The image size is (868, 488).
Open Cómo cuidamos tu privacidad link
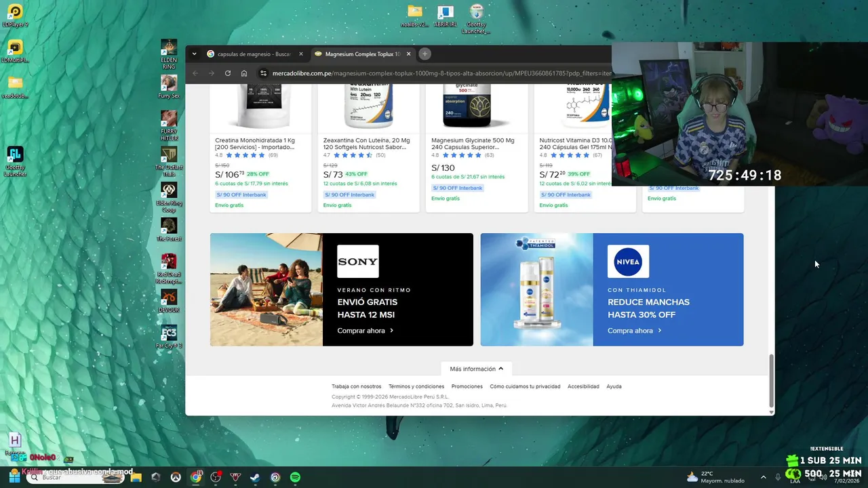coord(525,386)
